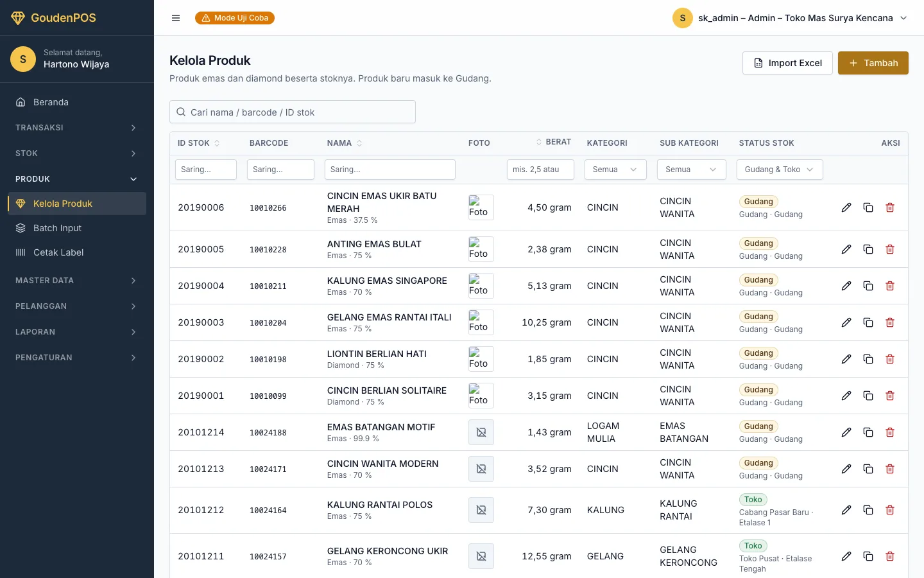This screenshot has width=924, height=578.
Task: Duplicate product CINCIN WANITA MODERN
Action: tap(868, 469)
